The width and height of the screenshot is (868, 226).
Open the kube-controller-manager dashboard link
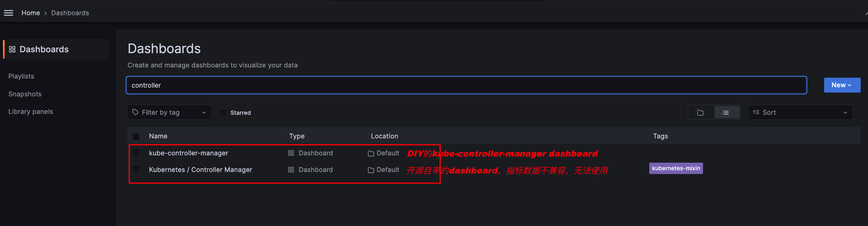pos(188,153)
